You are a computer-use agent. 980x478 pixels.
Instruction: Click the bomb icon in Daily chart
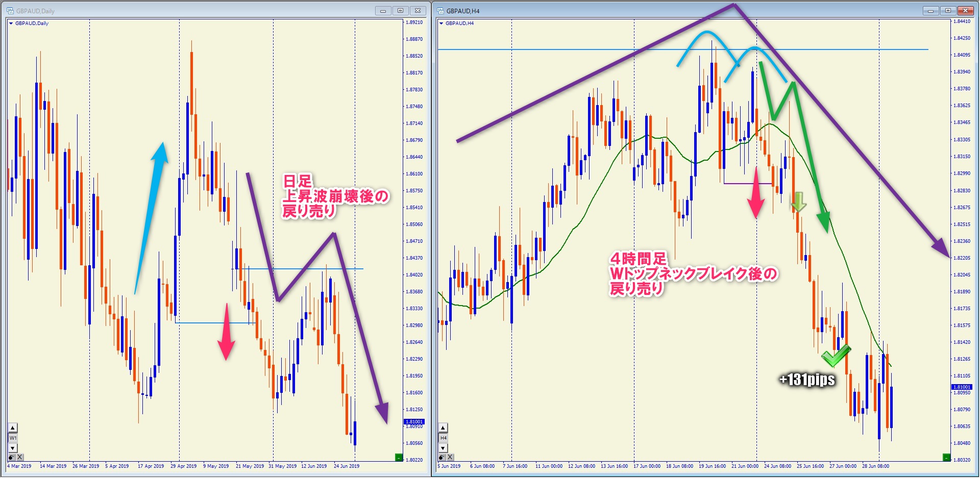pos(12,457)
